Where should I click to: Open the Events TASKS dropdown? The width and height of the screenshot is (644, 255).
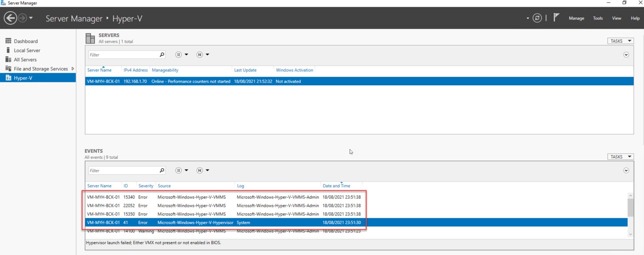pyautogui.click(x=620, y=157)
